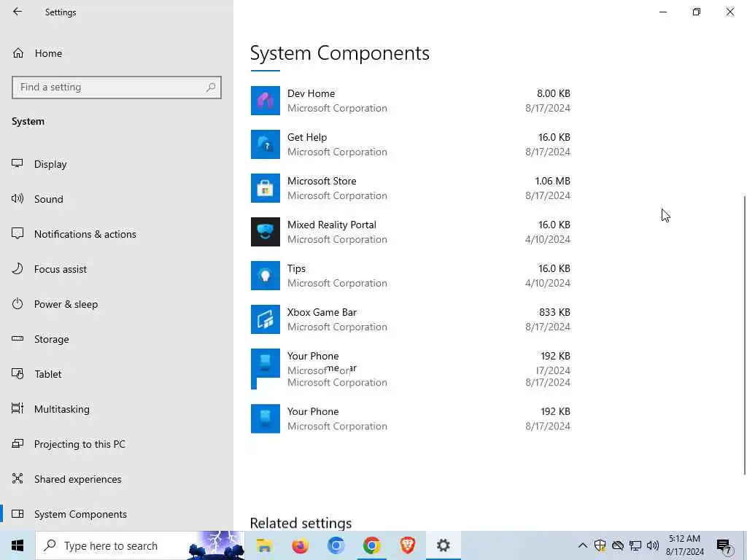Click the Microsoft Store app icon
The width and height of the screenshot is (747, 560).
(x=266, y=188)
